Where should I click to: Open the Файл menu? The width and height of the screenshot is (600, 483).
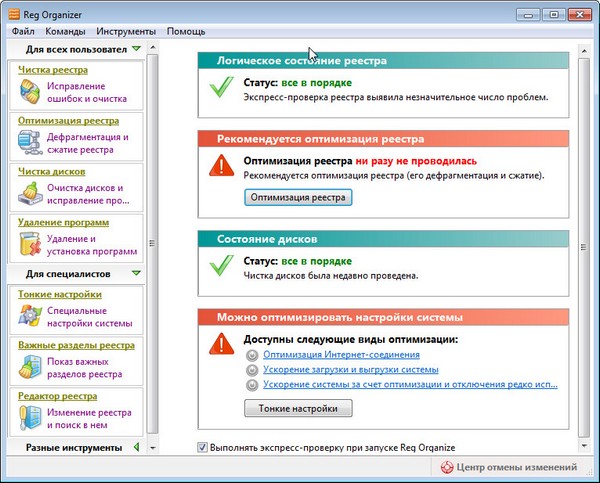(x=23, y=31)
